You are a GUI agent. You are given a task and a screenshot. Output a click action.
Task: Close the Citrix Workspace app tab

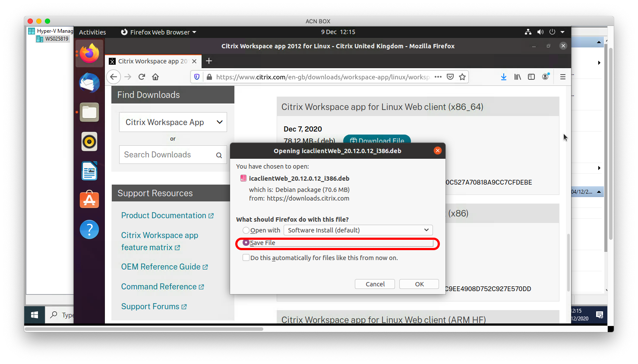[x=194, y=61]
